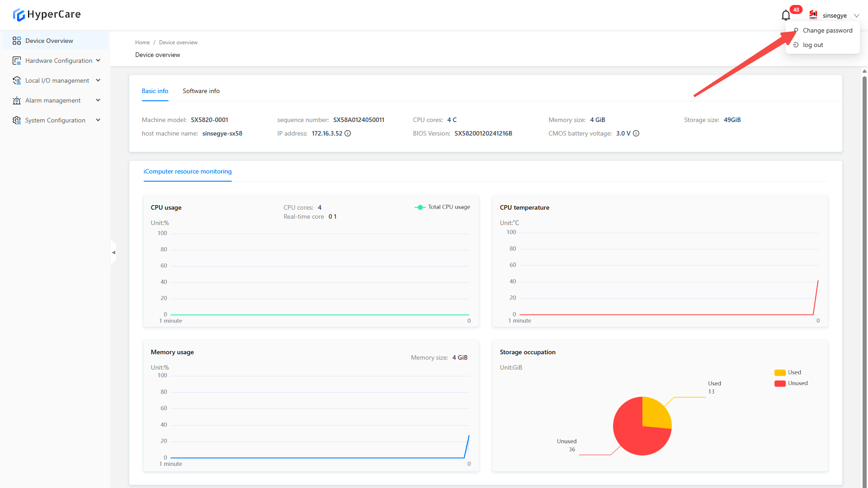
Task: Toggle the Total CPU usage legend
Action: tap(442, 207)
